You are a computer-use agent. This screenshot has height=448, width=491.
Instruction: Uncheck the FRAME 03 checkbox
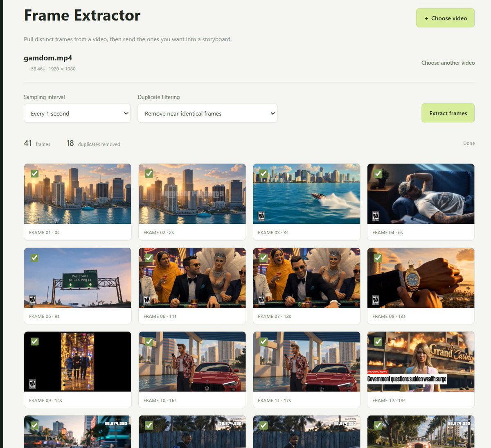pyautogui.click(x=264, y=174)
